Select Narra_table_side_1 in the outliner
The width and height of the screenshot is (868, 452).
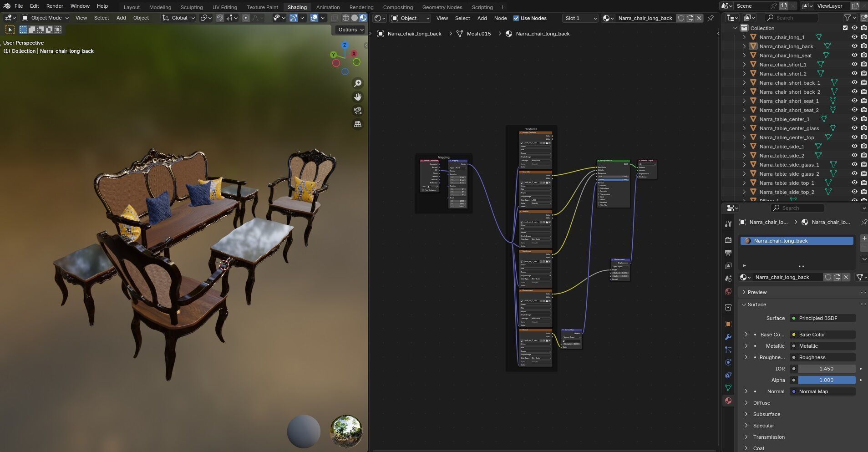tap(782, 147)
